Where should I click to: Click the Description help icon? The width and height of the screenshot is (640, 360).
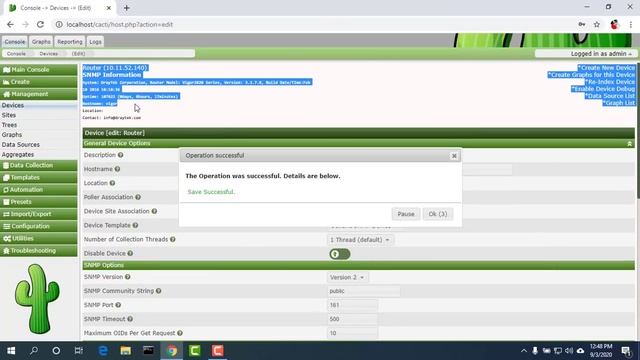click(x=120, y=155)
